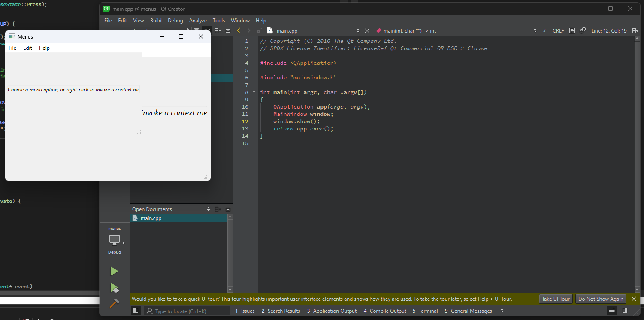Change CRLF line ending setting
The width and height of the screenshot is (644, 320).
[558, 30]
